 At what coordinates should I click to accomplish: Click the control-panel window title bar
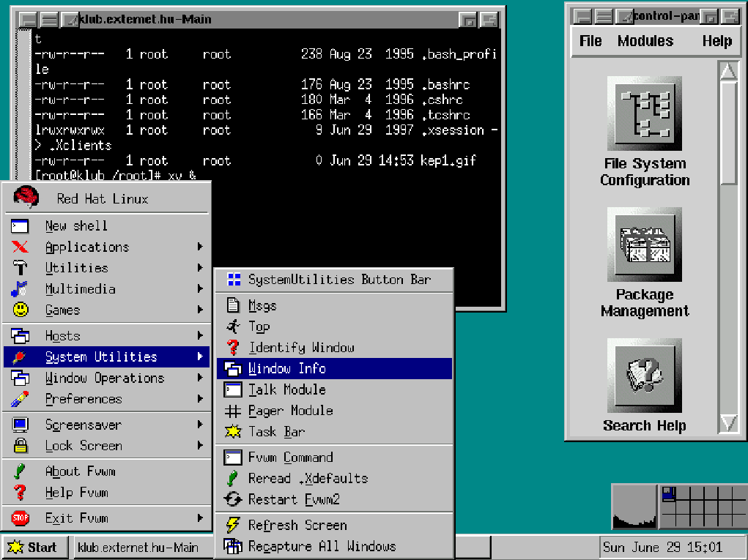pyautogui.click(x=667, y=17)
